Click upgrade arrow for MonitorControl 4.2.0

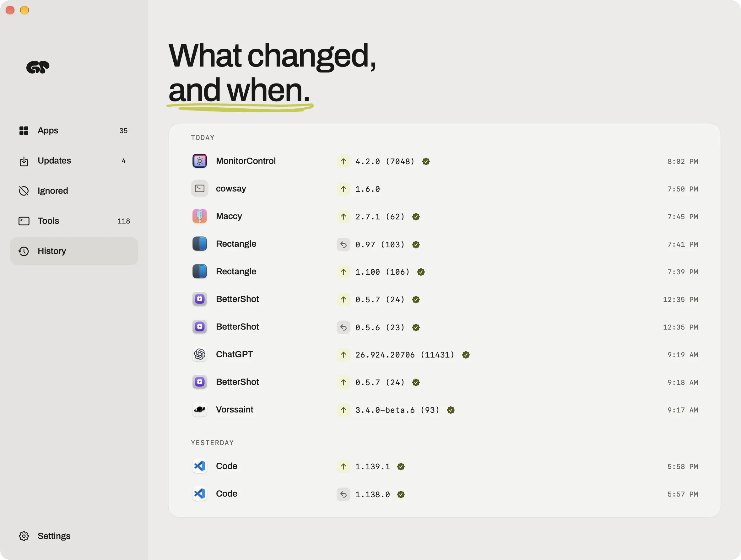[343, 161]
